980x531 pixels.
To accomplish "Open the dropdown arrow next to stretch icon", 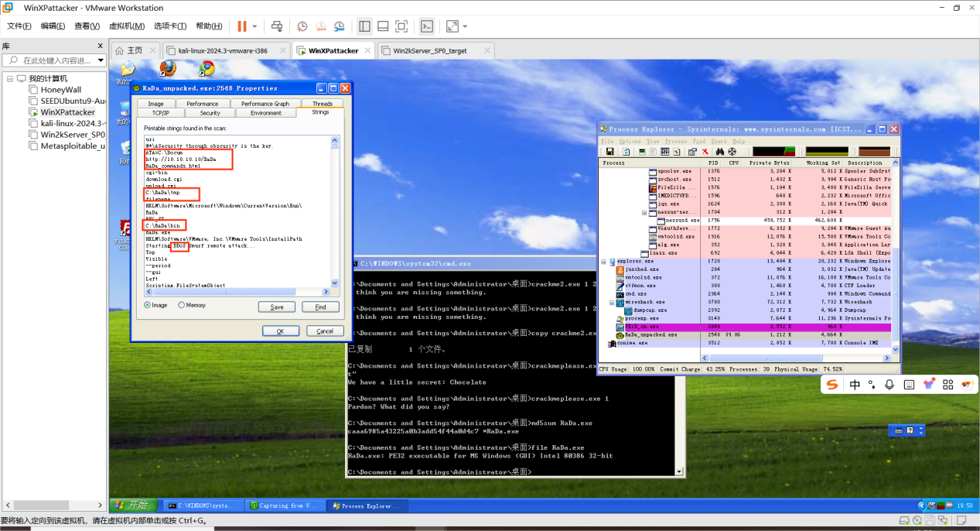I will tap(465, 26).
